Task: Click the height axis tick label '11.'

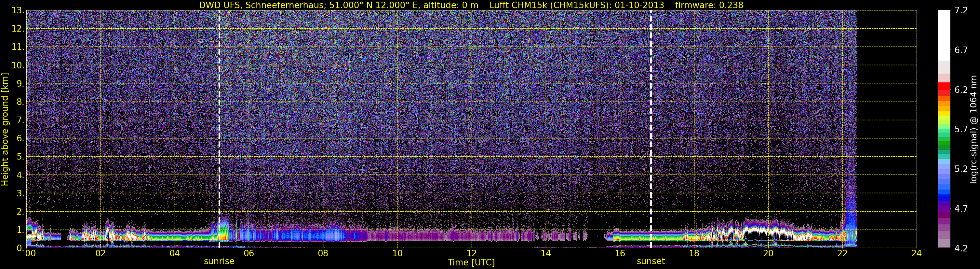Action: point(18,47)
